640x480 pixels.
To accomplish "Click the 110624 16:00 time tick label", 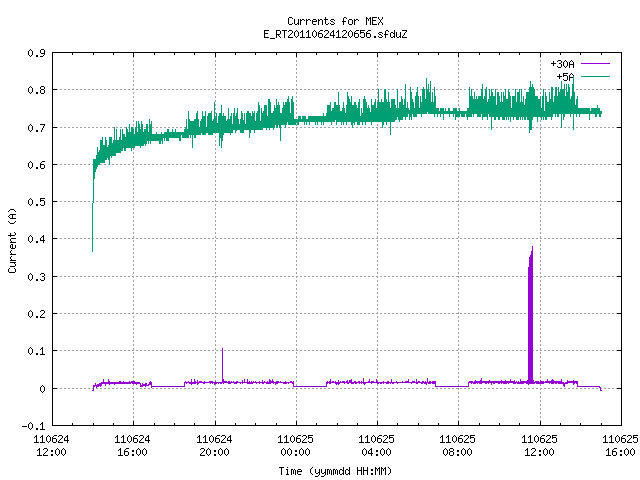I will (x=132, y=446).
